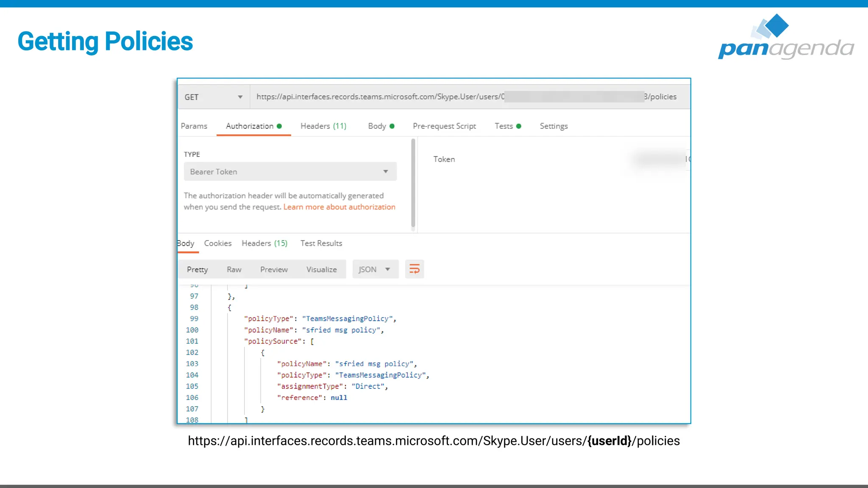Choose the Pretty response view
Image resolution: width=868 pixels, height=488 pixels.
click(x=197, y=269)
